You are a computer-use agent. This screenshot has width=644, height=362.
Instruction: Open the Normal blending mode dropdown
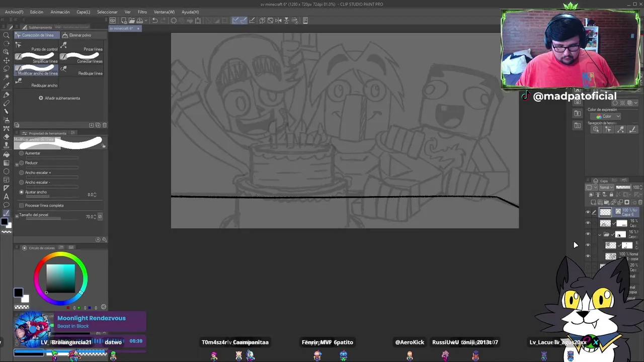point(606,188)
